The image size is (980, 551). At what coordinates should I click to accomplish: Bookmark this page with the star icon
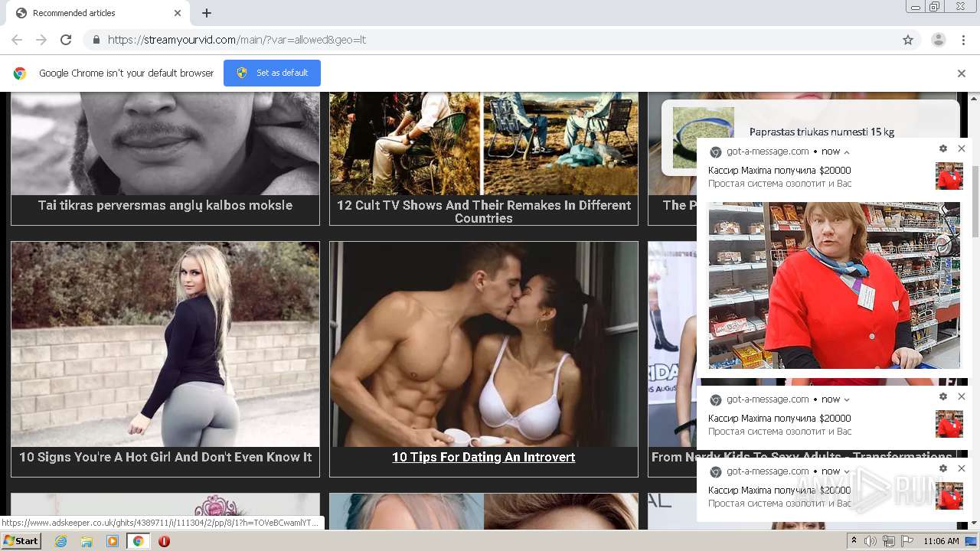[908, 40]
